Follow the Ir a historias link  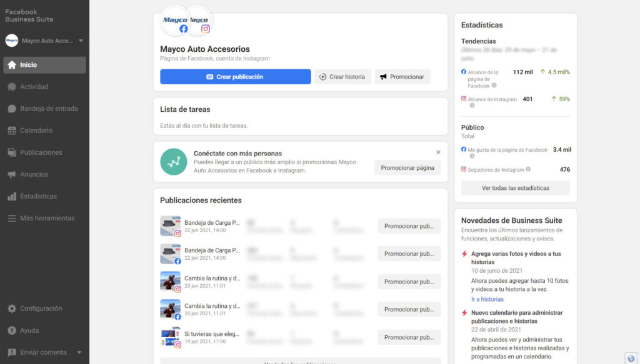[487, 299]
